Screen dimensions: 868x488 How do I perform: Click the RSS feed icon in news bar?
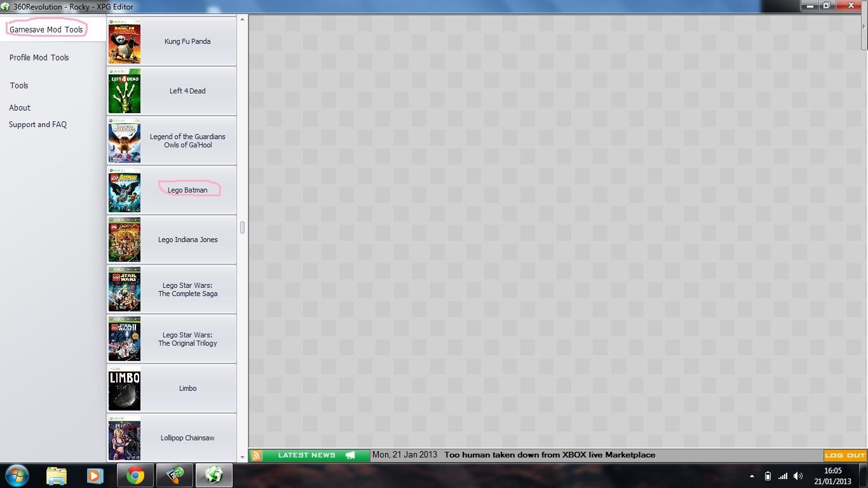tap(256, 455)
